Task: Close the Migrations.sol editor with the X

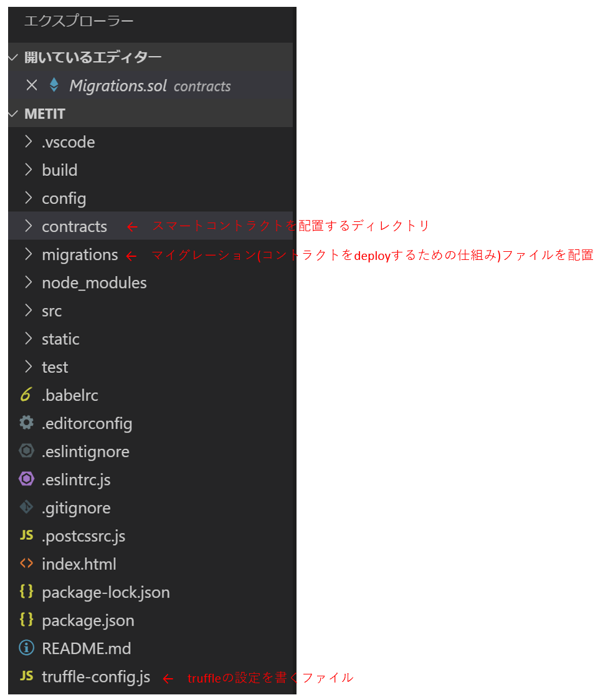Action: pyautogui.click(x=31, y=85)
